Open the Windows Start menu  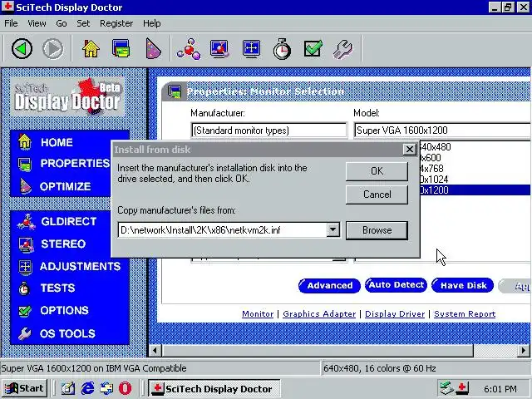[x=24, y=388]
